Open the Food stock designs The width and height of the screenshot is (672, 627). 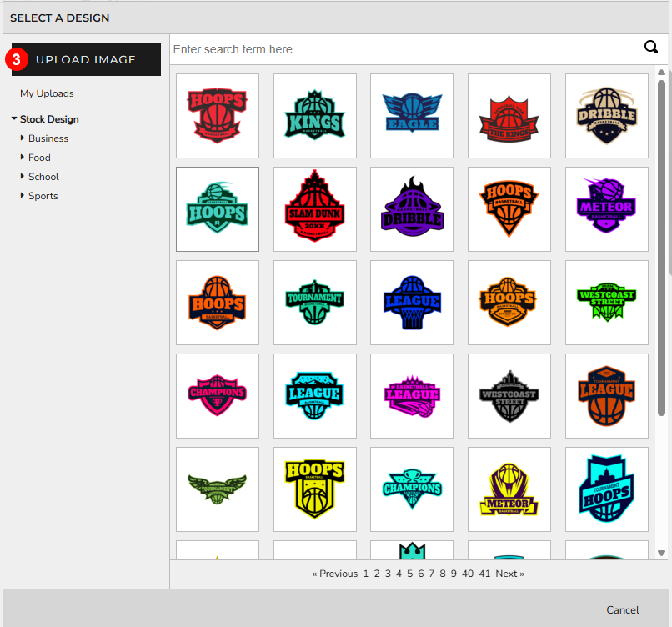point(39,158)
